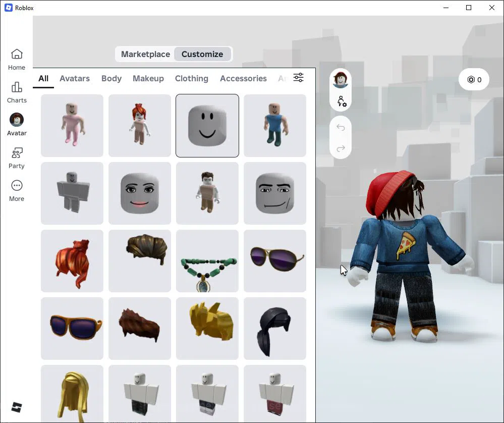The width and height of the screenshot is (504, 423).
Task: Open the Accessories tab
Action: pyautogui.click(x=243, y=78)
